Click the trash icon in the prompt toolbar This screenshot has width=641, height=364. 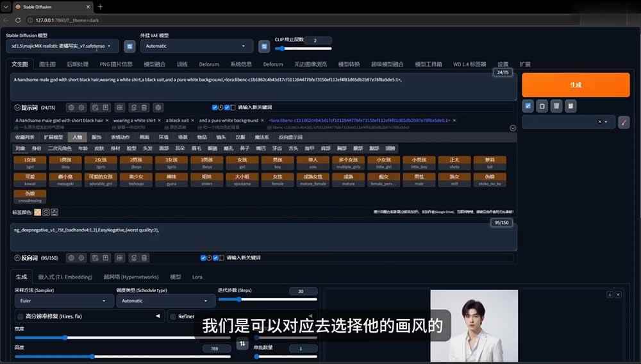pos(144,108)
